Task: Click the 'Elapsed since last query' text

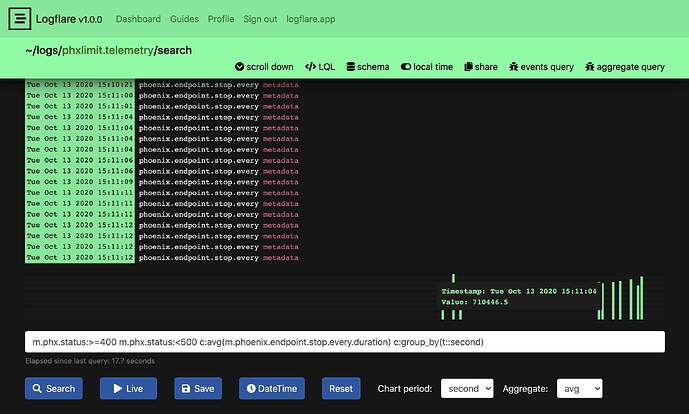Action: click(90, 361)
